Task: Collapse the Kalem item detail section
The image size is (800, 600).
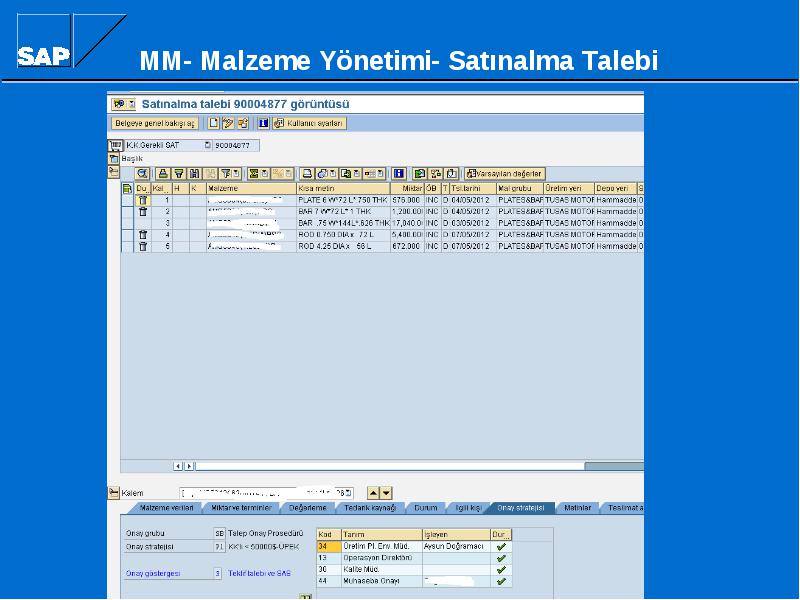Action: (114, 493)
